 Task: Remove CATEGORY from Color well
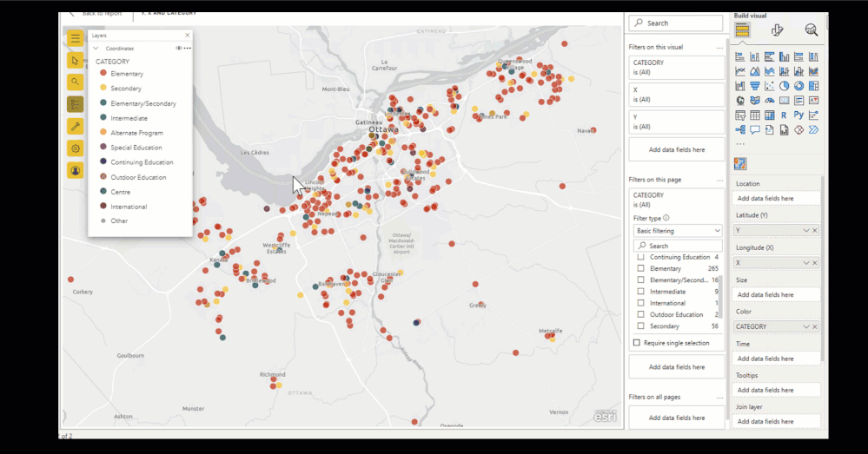815,326
